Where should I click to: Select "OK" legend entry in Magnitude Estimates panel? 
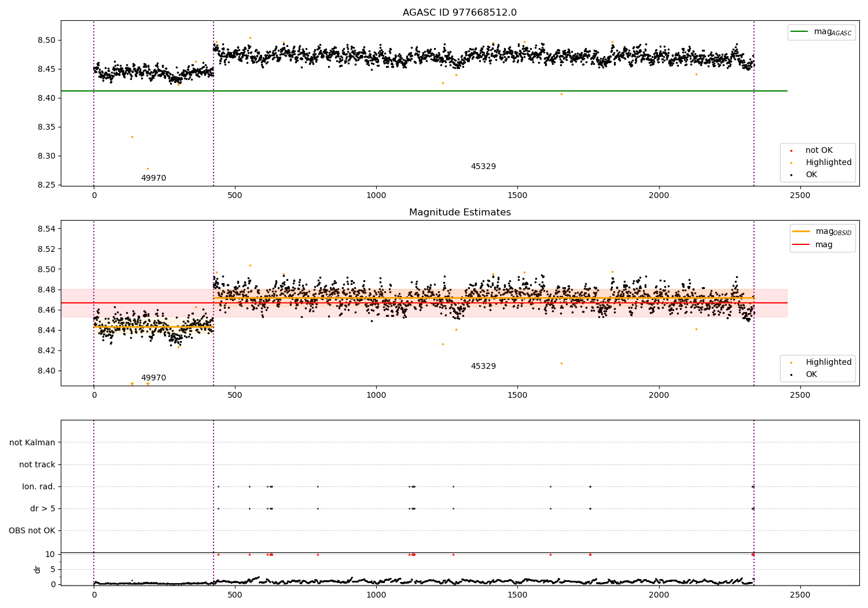click(811, 375)
